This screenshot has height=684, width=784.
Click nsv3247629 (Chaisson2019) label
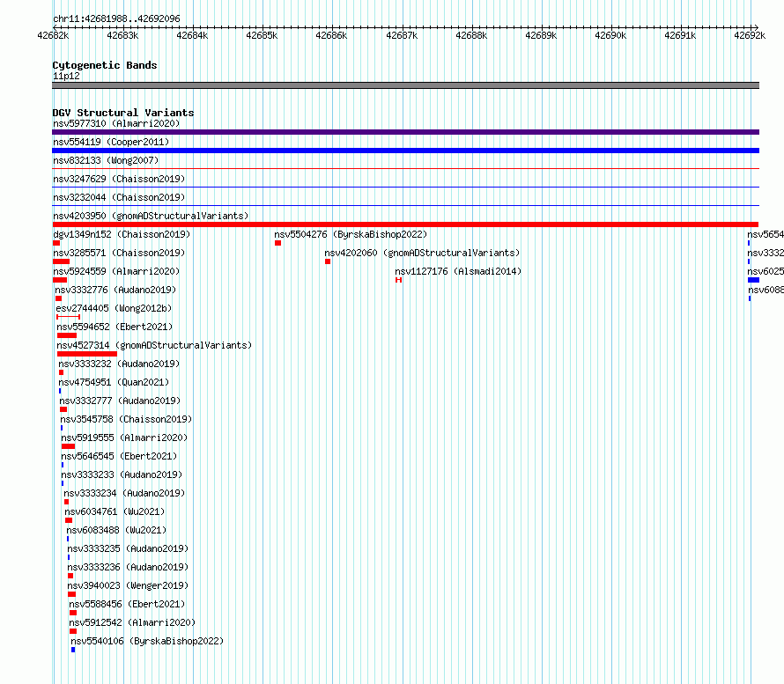click(x=119, y=179)
